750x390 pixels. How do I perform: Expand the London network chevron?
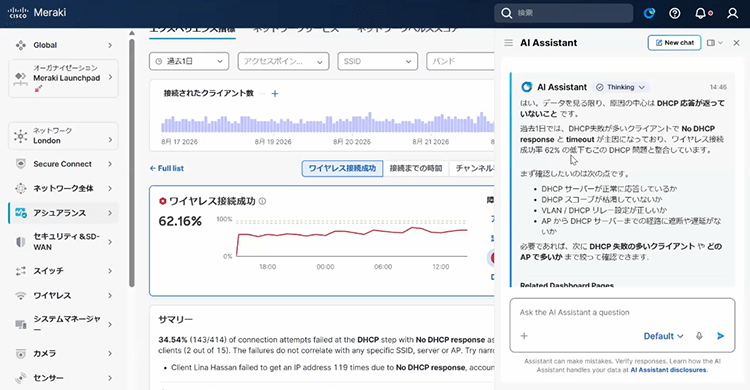110,140
